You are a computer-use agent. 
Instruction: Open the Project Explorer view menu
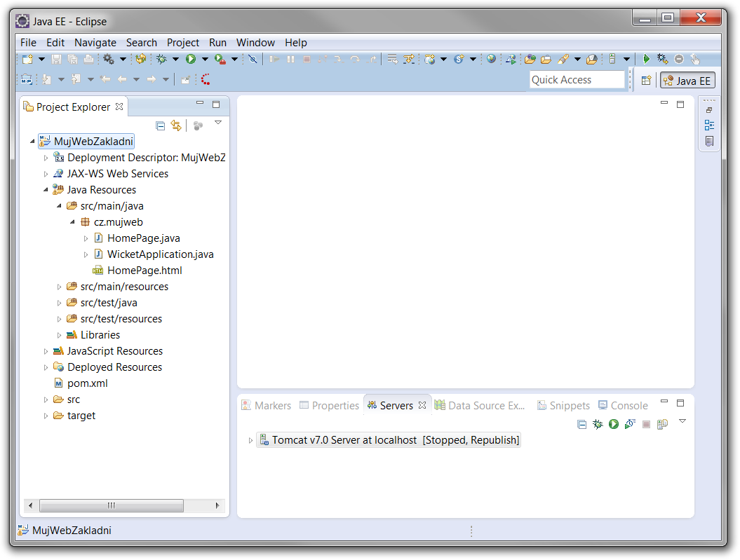tap(217, 123)
